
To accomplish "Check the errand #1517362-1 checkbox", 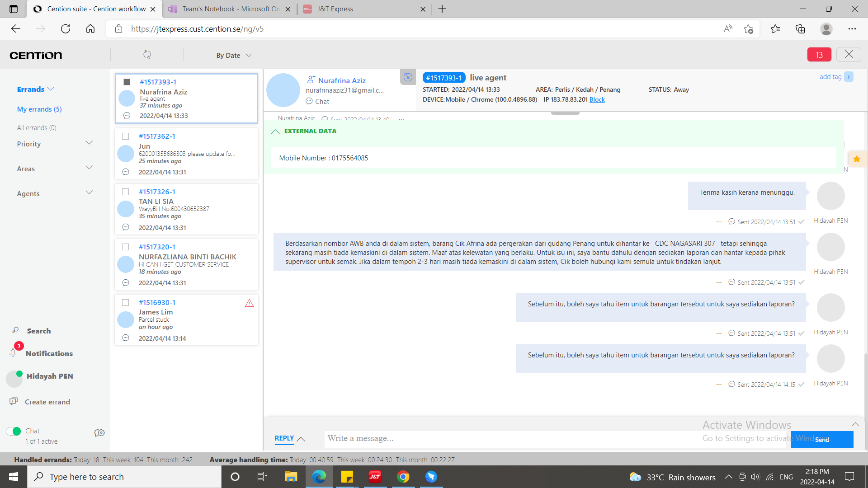I will [126, 136].
